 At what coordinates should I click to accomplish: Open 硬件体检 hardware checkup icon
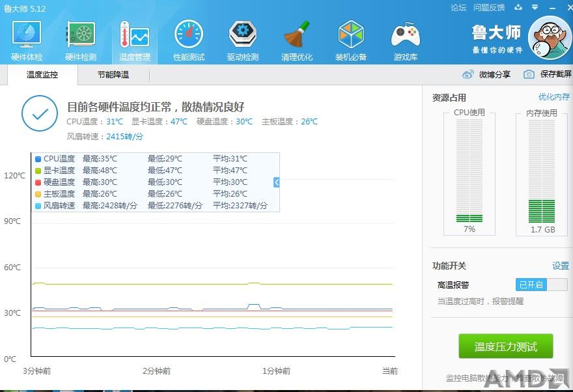[27, 34]
